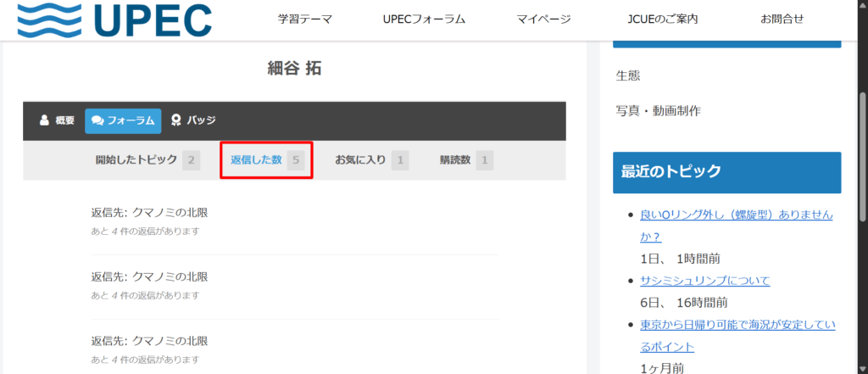Open the 学習テーマ menu
The height and width of the screenshot is (374, 868).
pyautogui.click(x=305, y=20)
